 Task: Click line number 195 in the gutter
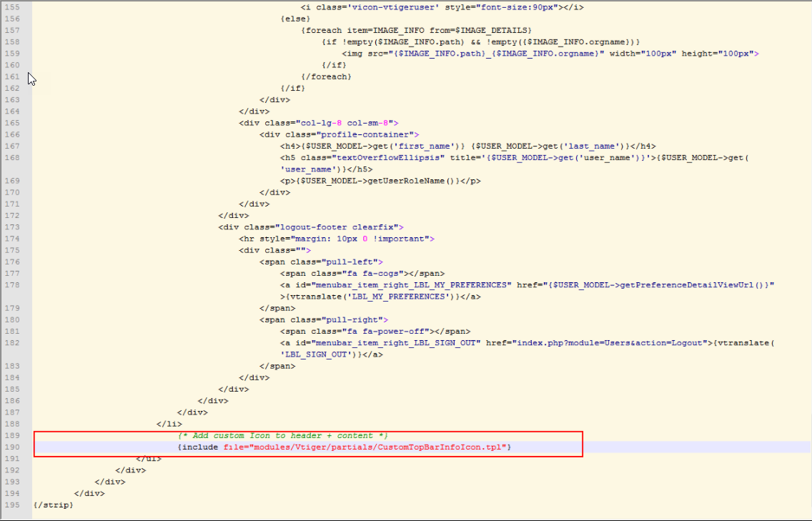pos(11,505)
